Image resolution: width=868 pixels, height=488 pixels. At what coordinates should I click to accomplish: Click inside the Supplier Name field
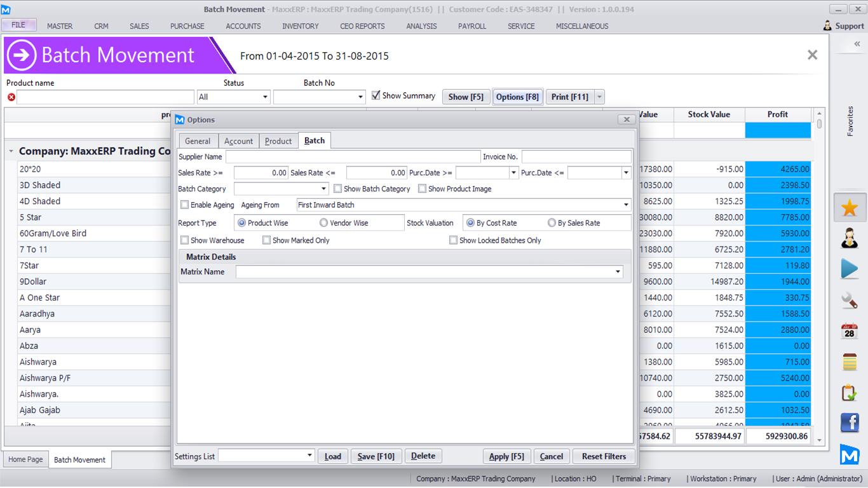click(353, 157)
